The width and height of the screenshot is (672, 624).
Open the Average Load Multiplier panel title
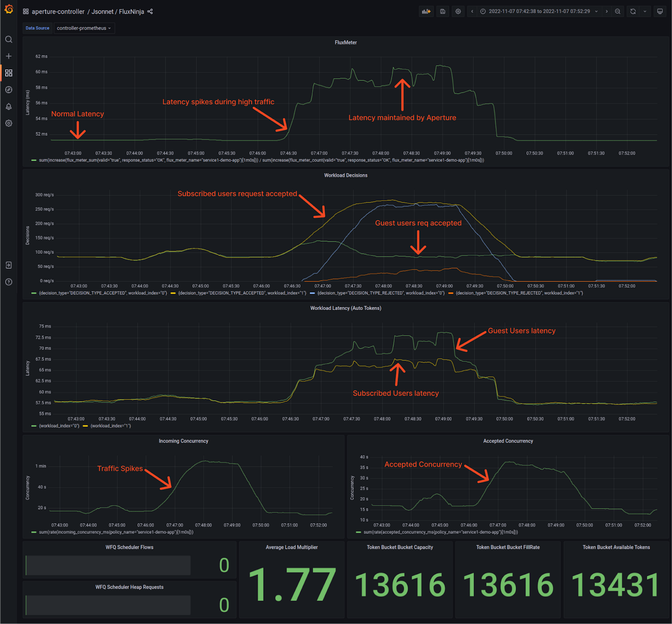(292, 547)
